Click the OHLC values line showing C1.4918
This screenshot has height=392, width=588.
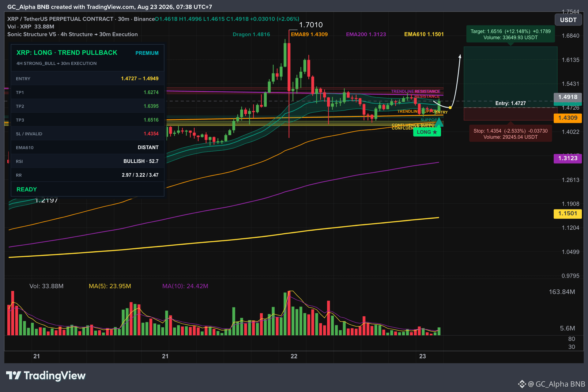click(x=227, y=19)
